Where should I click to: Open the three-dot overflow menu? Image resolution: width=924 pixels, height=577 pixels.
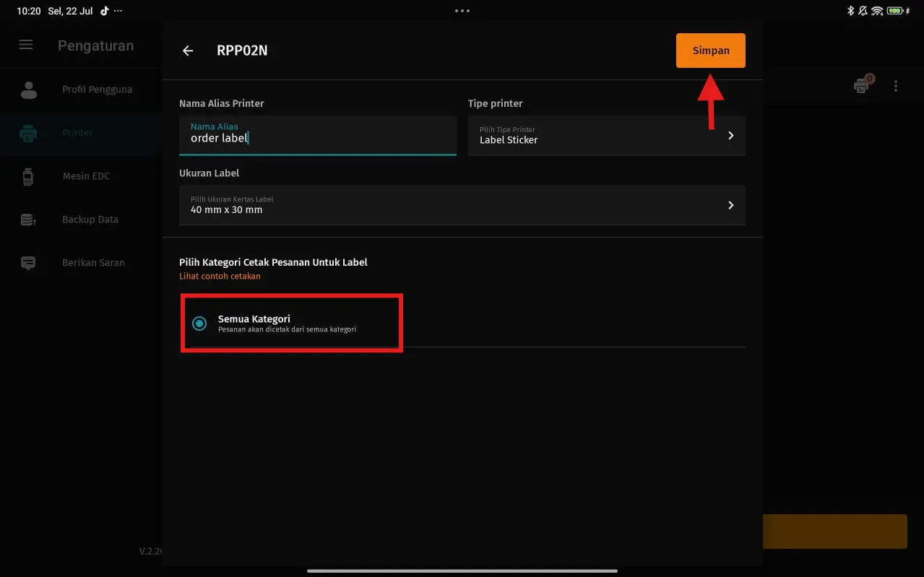896,86
